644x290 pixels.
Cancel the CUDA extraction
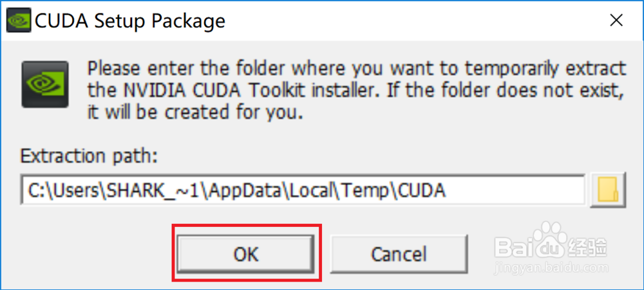click(x=399, y=254)
